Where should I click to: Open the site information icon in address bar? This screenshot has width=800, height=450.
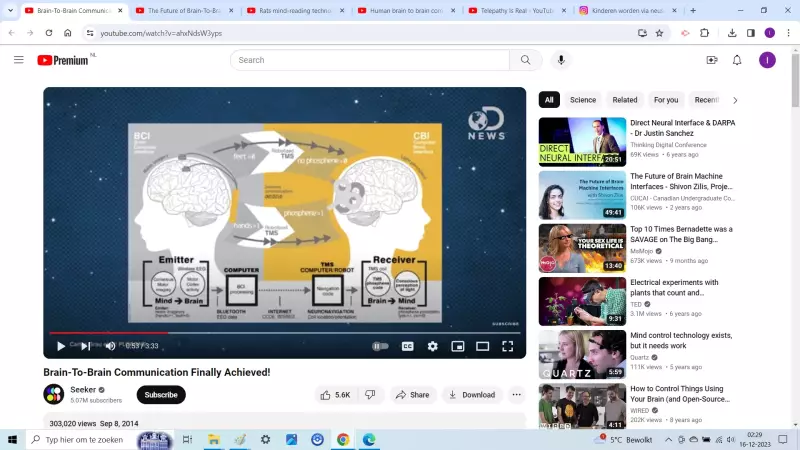(90, 33)
